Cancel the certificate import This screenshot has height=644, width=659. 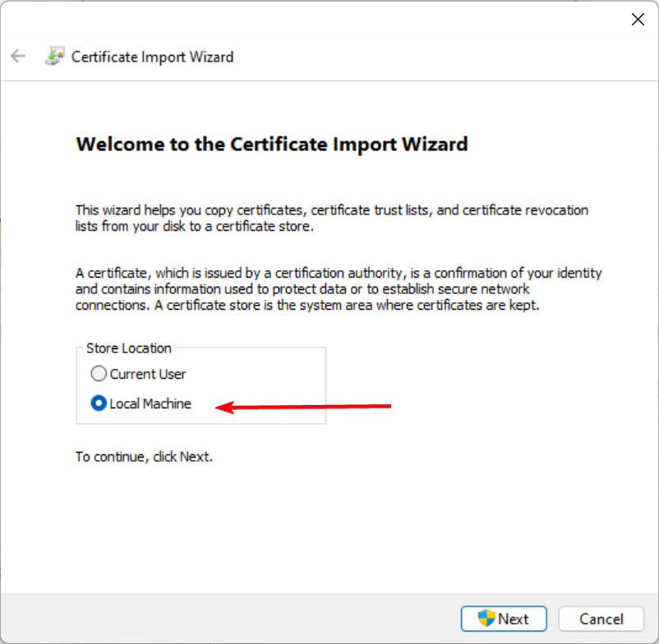click(x=601, y=619)
